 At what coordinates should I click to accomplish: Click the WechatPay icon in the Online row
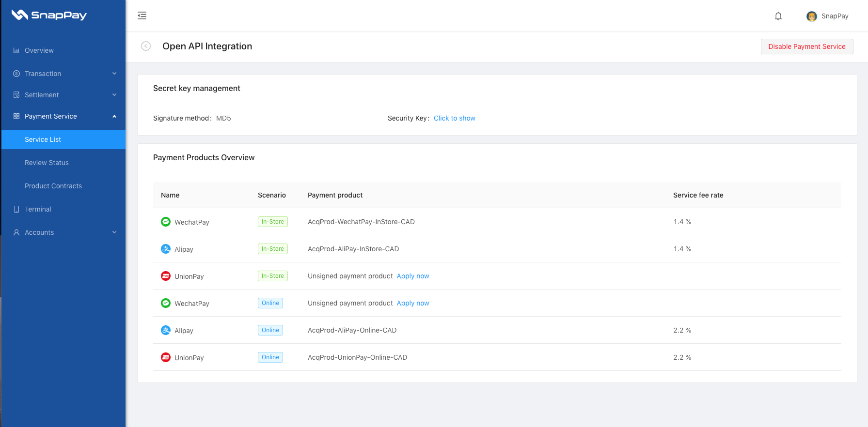[166, 303]
